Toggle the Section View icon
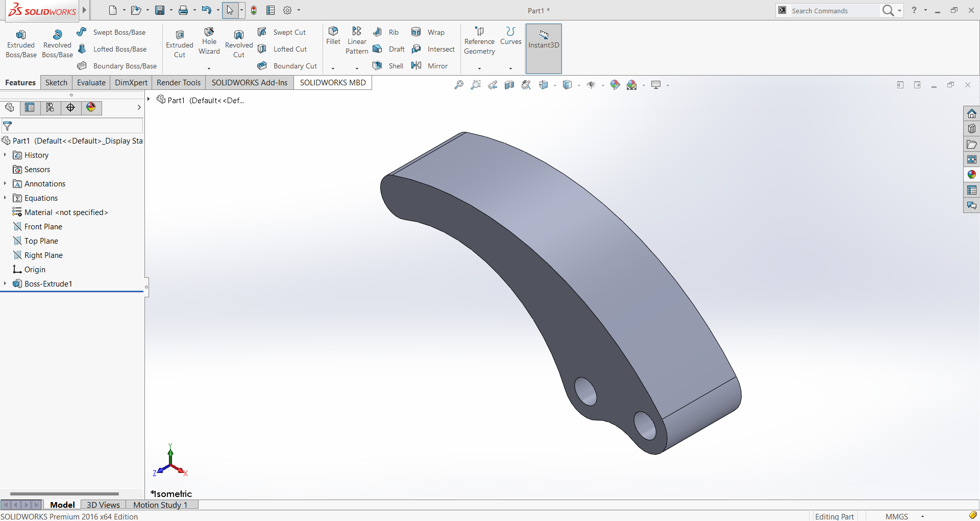The width and height of the screenshot is (980, 521). (509, 85)
